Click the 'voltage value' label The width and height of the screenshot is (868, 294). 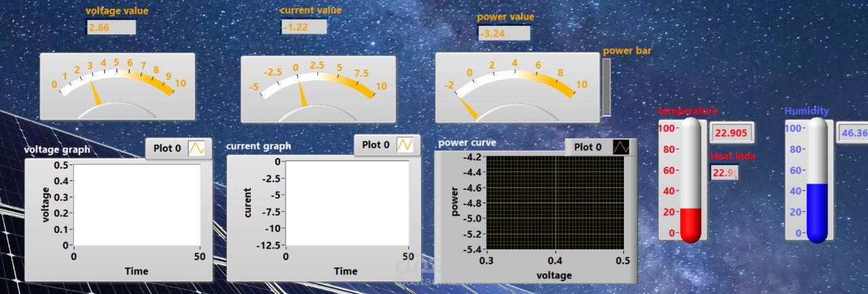(117, 11)
